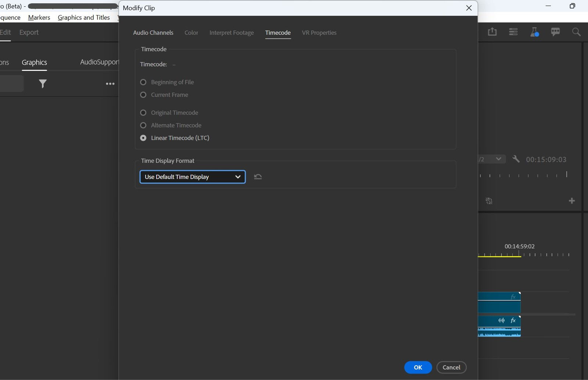Viewport: 588px width, 380px height.
Task: Open the Graphics panel three-dot menu
Action: [x=110, y=84]
